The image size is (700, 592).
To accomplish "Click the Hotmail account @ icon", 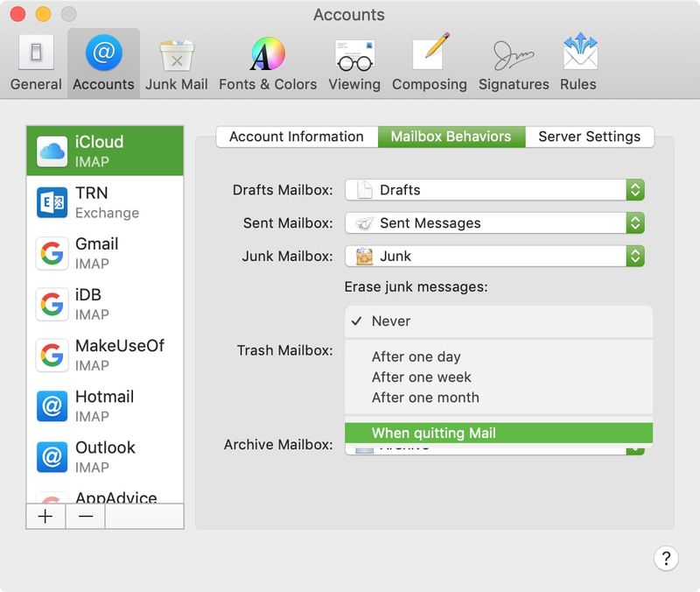I will [x=52, y=406].
